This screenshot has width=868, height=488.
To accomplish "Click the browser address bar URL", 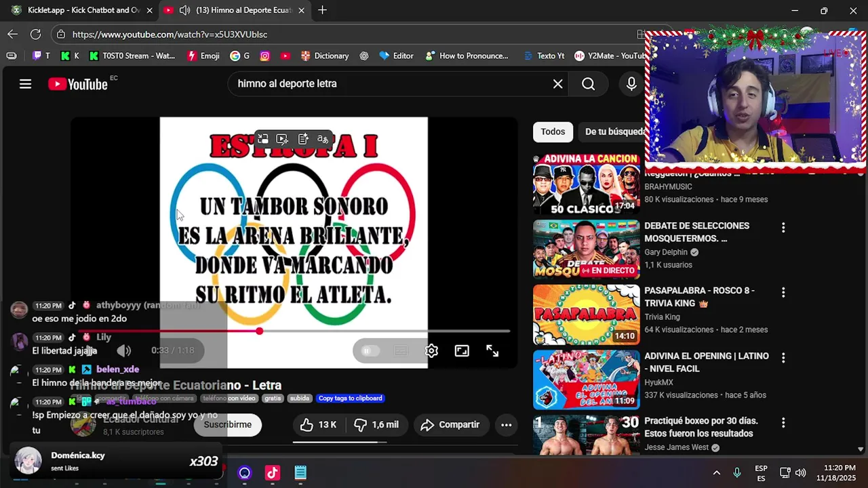I will (170, 35).
